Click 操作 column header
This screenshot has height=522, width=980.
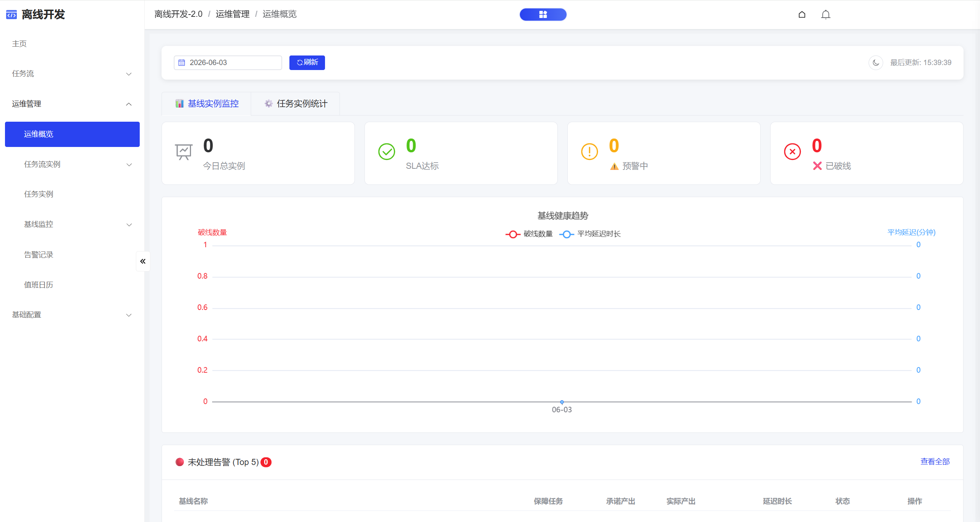915,501
